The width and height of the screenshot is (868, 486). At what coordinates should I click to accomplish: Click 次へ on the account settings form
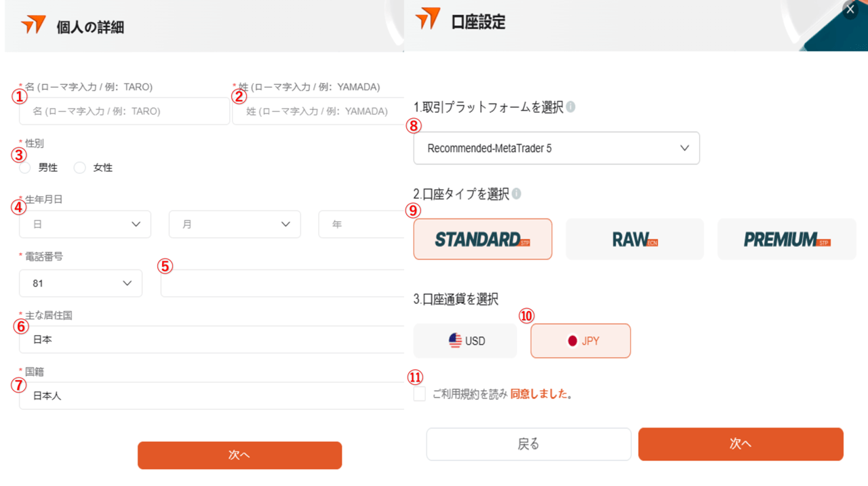[x=741, y=444]
